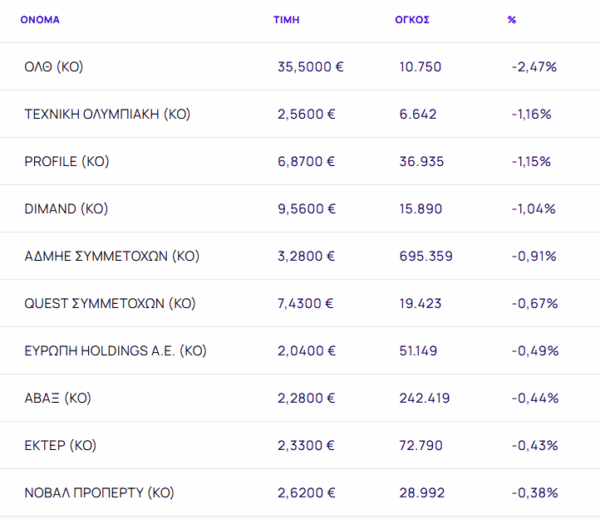Select ΑΔΜΗΕ ΣΥΜΜΕΤΟΧΩΝ (ΚΟ) name

(112, 256)
